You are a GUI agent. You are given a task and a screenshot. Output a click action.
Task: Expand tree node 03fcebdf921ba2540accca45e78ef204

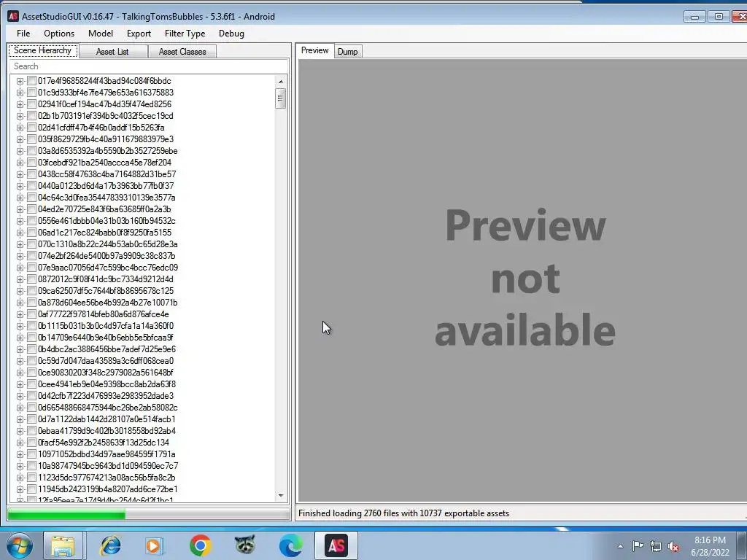(x=20, y=163)
